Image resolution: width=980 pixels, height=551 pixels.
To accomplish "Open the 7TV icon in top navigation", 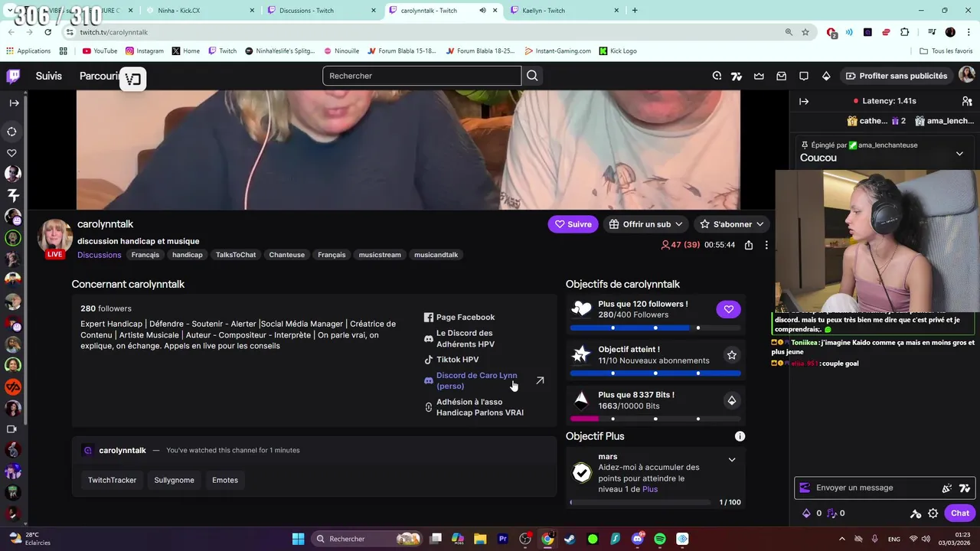I will click(x=737, y=76).
